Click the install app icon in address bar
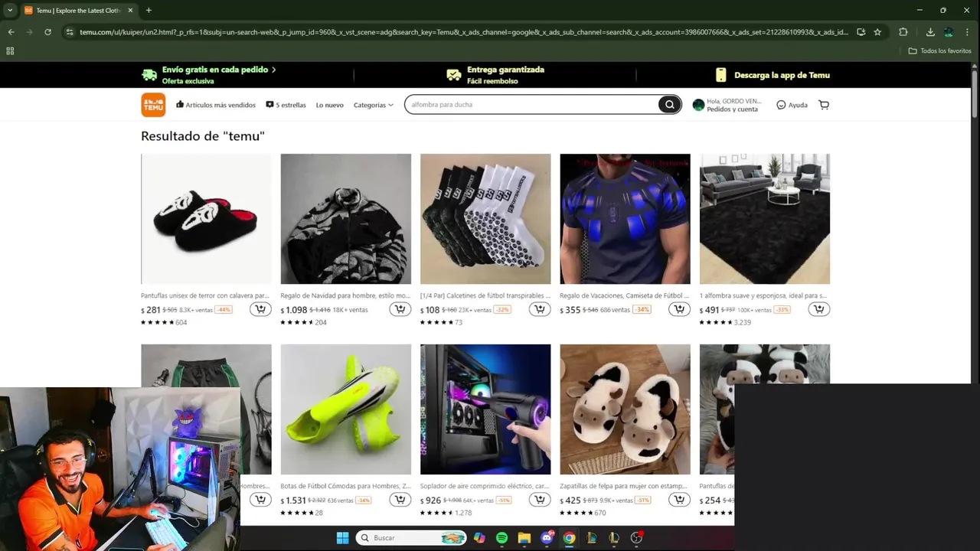The image size is (980, 551). [x=861, y=32]
